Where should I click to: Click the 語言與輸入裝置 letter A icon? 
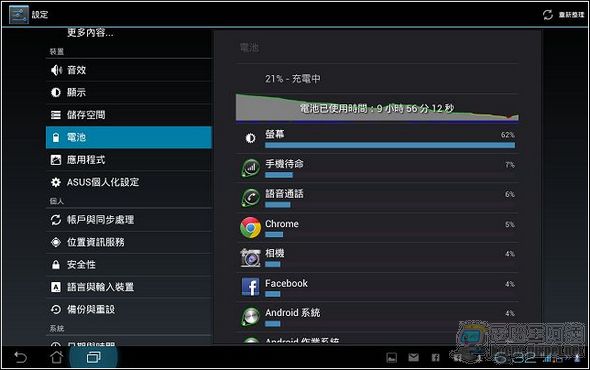[x=56, y=287]
